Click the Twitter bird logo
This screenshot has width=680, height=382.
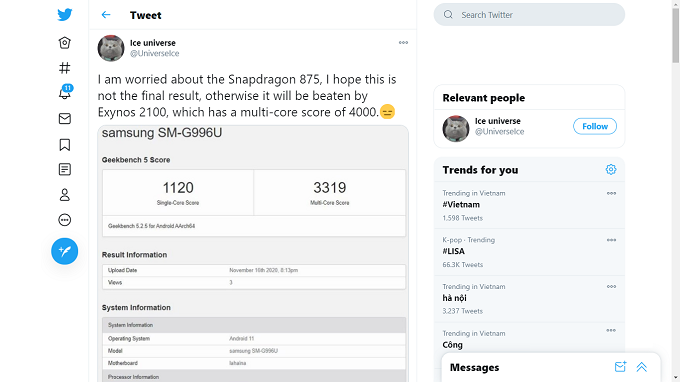tap(65, 15)
